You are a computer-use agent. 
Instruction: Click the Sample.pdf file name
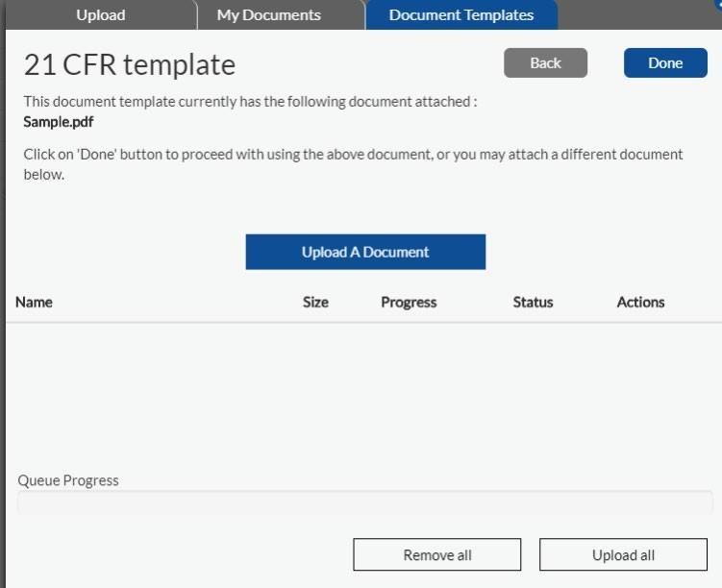click(59, 122)
